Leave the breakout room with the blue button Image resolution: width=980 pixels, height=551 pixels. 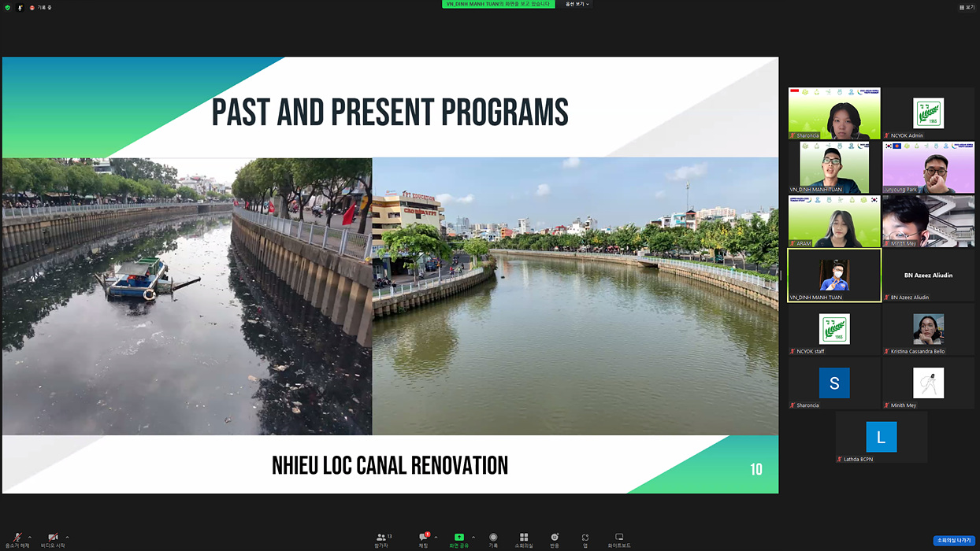tap(954, 541)
